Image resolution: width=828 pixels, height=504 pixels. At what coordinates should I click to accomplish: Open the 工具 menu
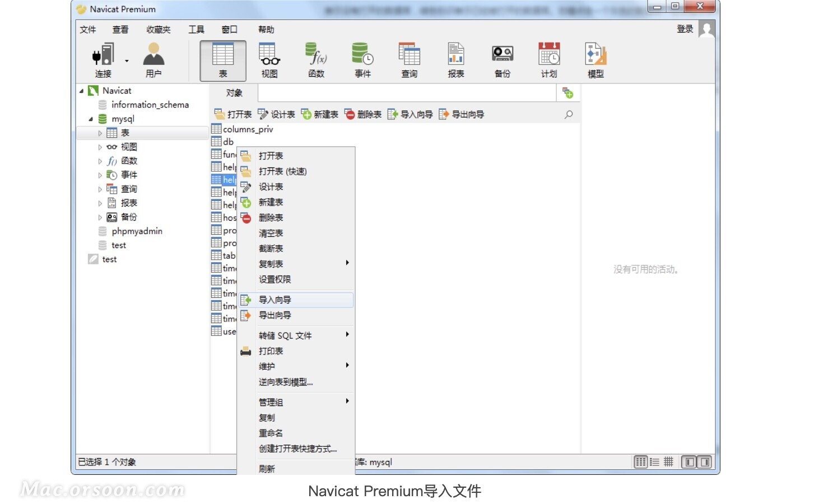(196, 30)
